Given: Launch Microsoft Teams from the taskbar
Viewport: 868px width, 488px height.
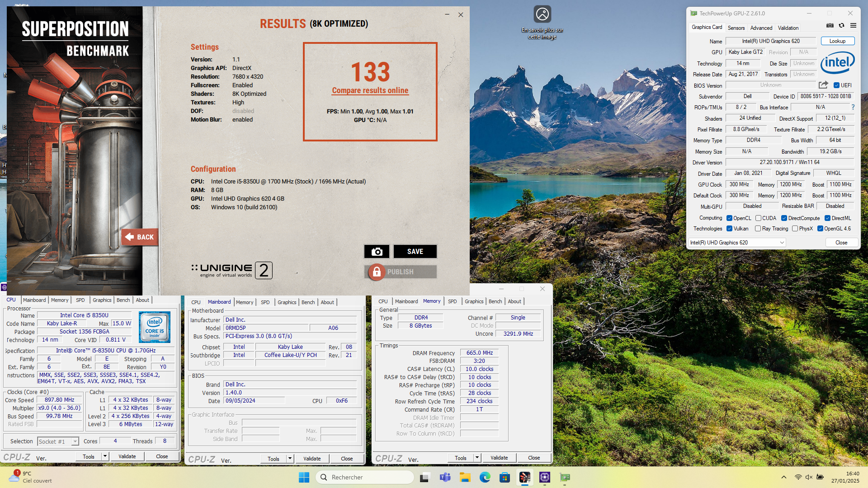Looking at the screenshot, I should [445, 477].
